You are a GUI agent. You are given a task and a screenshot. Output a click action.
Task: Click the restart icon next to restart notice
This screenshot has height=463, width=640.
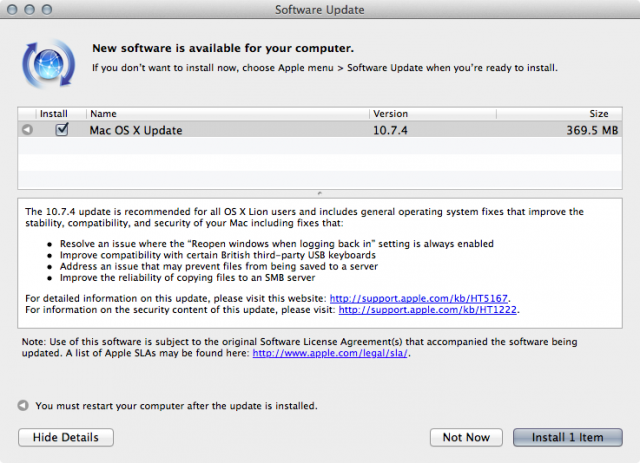pos(23,405)
